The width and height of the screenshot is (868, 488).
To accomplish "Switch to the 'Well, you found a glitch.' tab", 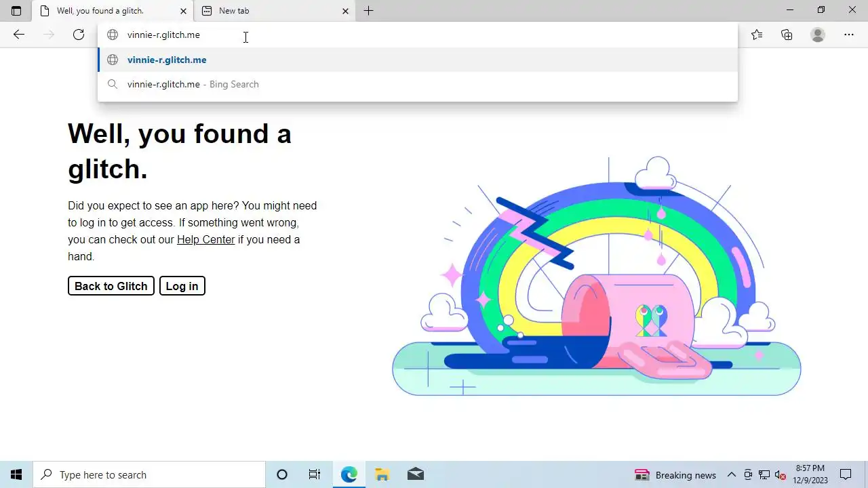I will pyautogui.click(x=112, y=11).
